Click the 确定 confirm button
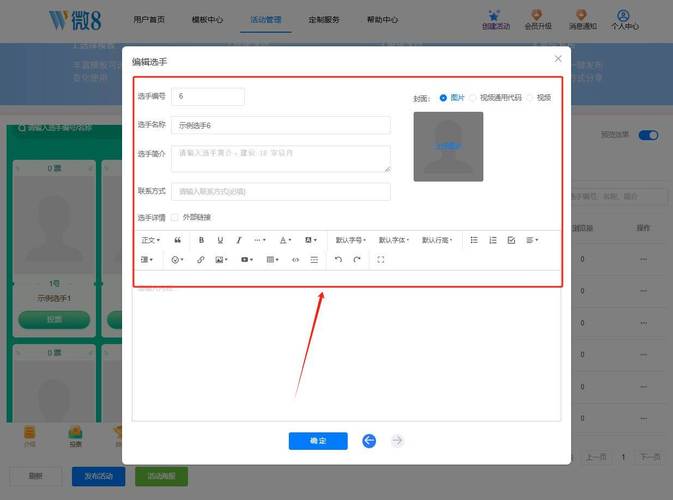The width and height of the screenshot is (673, 500). point(318,440)
